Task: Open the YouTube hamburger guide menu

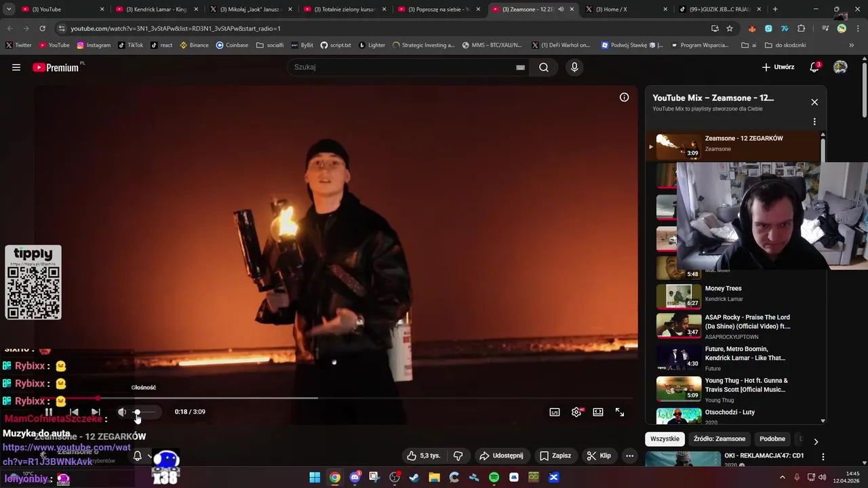Action: point(16,67)
